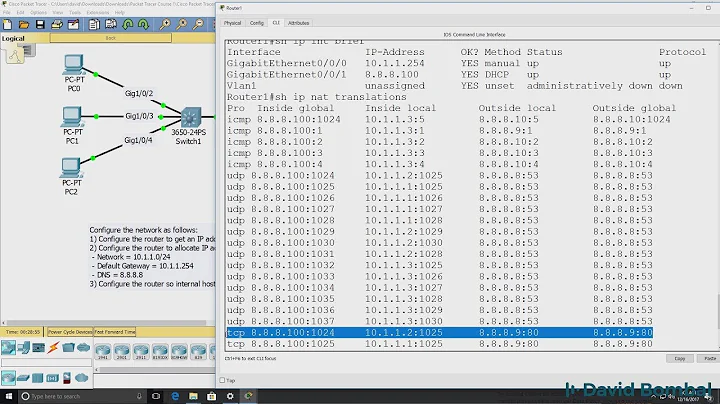Viewport: 720px width, 404px height.
Task: Pick the 2901 router model
Action: pos(122,352)
